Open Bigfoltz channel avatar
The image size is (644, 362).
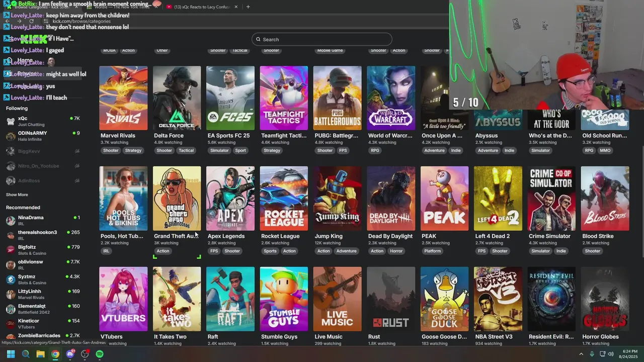pos(11,250)
